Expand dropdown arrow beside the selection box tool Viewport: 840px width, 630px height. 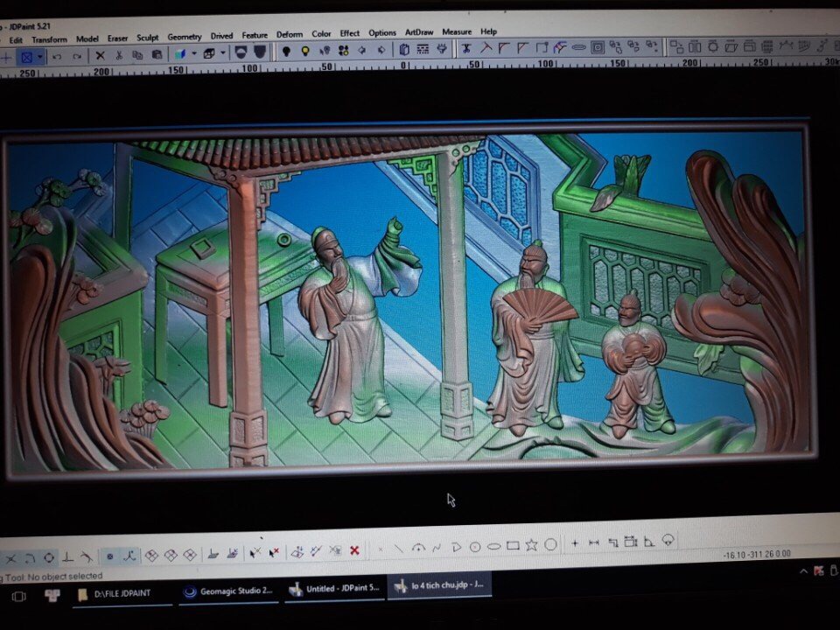click(39, 56)
